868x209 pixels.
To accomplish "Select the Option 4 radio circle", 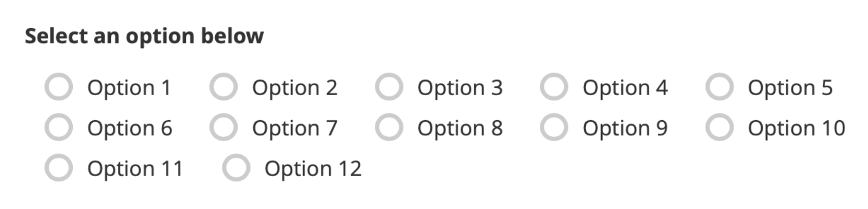I will point(554,87).
